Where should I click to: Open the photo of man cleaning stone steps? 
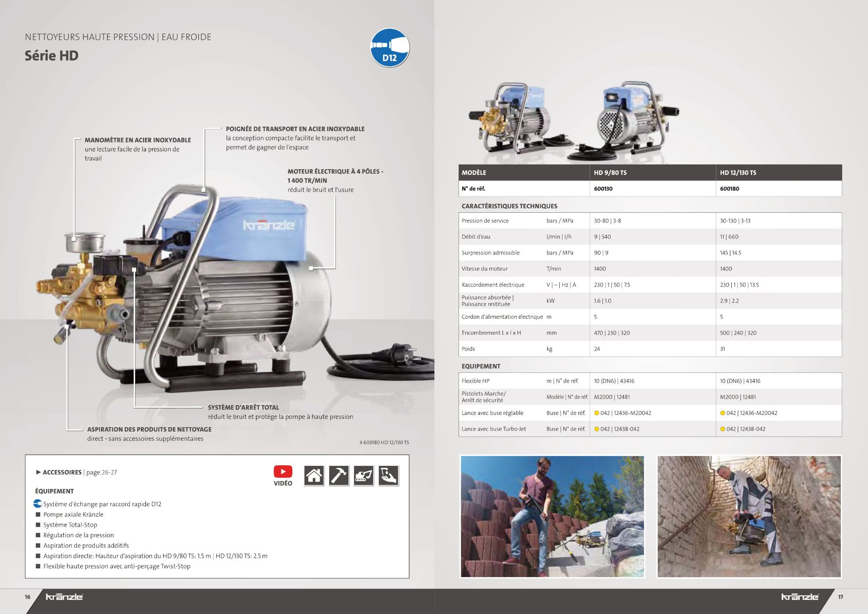(552, 516)
